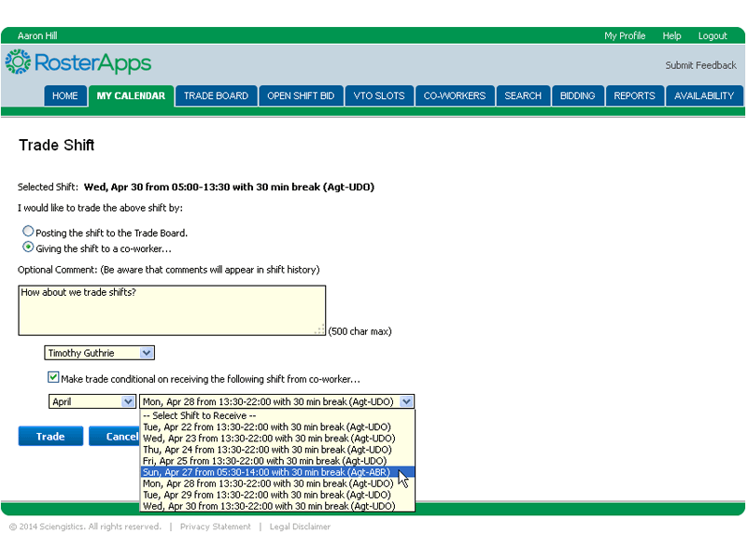This screenshot has width=747, height=560.
Task: Collapse the shift to receive dropdown arrow
Action: coord(405,401)
